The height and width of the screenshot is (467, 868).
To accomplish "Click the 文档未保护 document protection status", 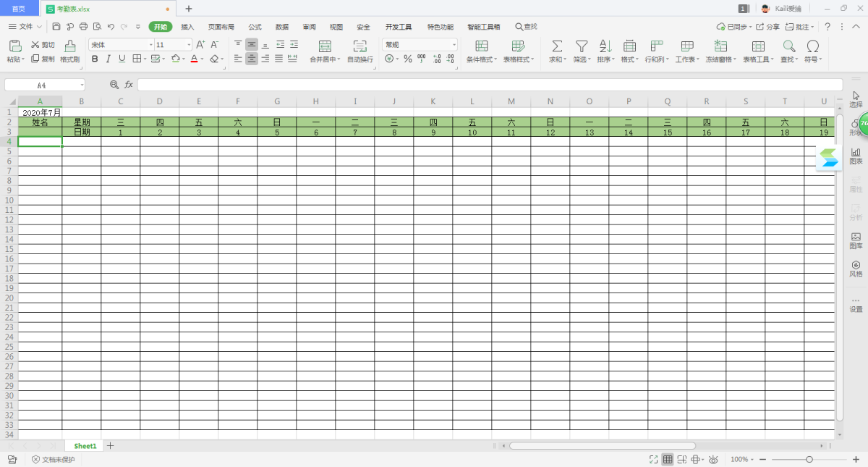I will click(53, 459).
